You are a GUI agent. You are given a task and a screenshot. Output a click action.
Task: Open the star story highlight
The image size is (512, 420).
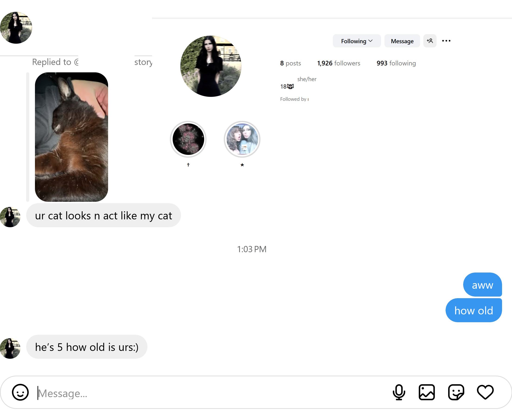242,139
